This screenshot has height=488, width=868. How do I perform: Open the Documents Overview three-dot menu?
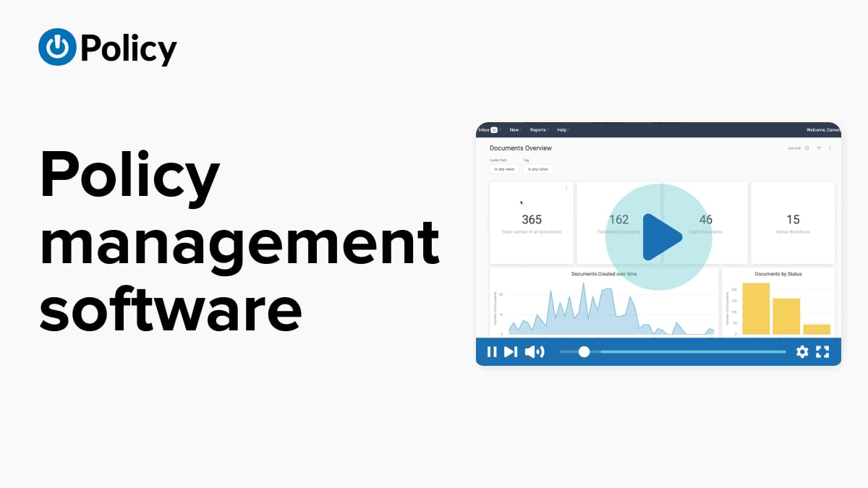point(830,148)
